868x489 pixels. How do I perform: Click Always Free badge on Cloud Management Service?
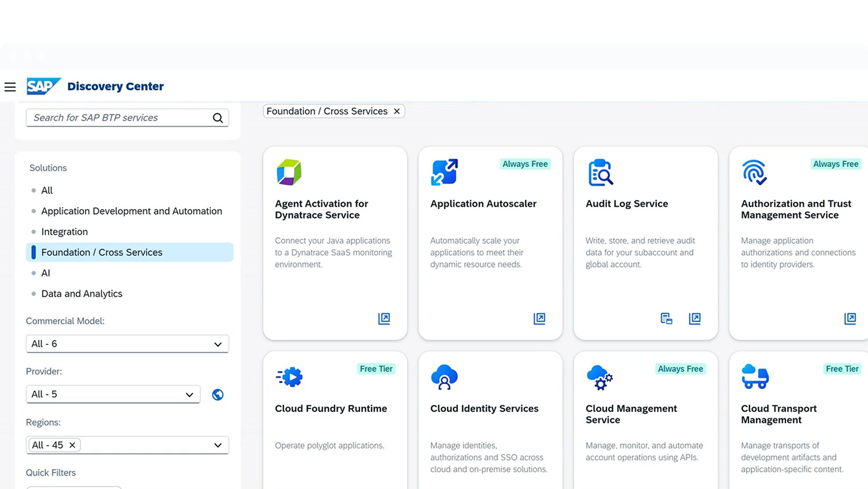click(x=681, y=369)
